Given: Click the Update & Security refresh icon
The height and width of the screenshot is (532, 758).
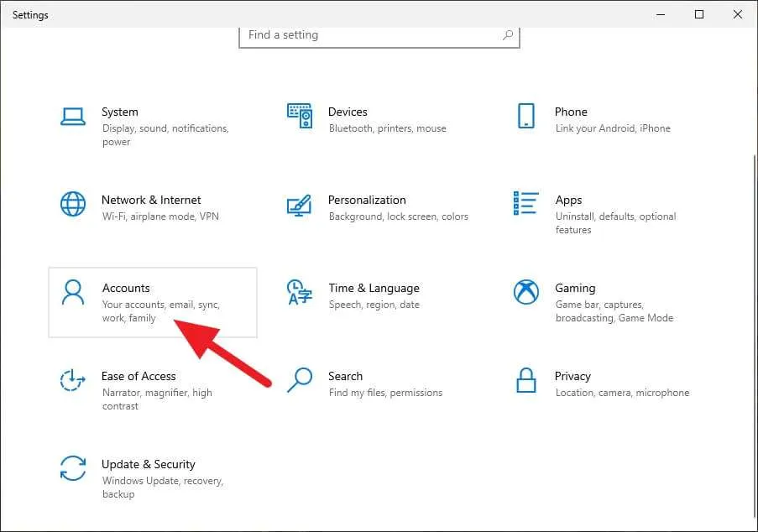Looking at the screenshot, I should [x=73, y=468].
